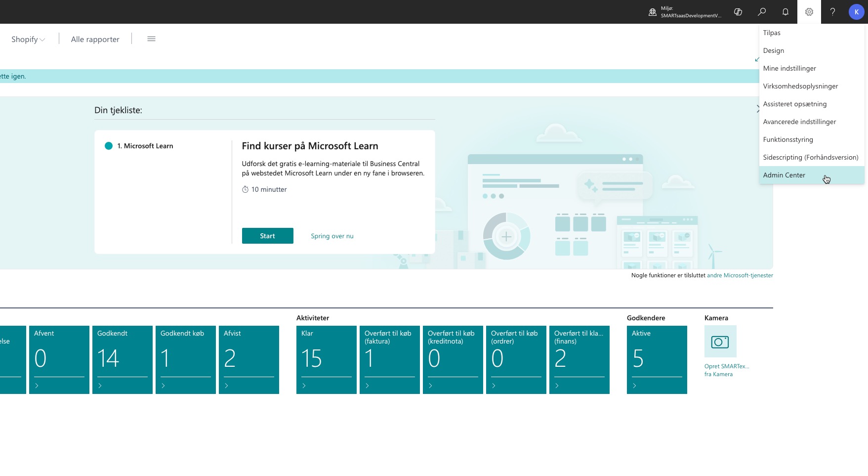This screenshot has width=868, height=476.
Task: Click the environment Miljø icon
Action: (x=653, y=12)
